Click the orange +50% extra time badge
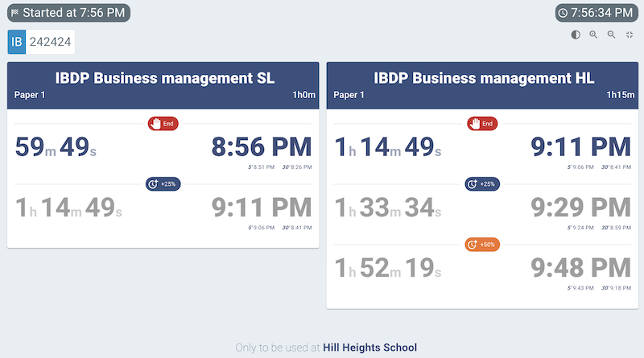Viewport: 644px width, 358px height. click(x=481, y=244)
